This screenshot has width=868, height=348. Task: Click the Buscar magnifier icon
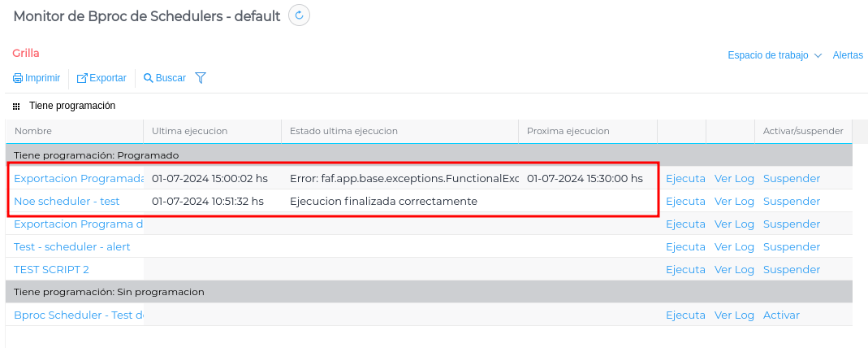(149, 78)
